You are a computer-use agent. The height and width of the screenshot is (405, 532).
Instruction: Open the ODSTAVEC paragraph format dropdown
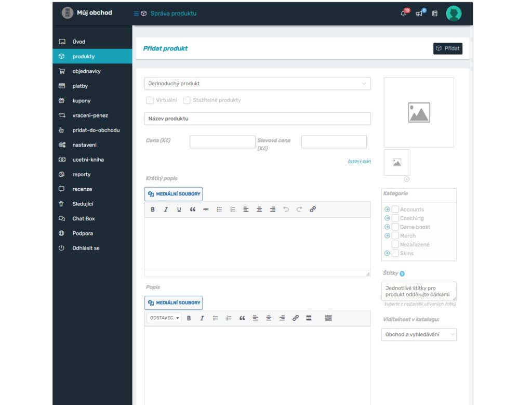click(164, 318)
